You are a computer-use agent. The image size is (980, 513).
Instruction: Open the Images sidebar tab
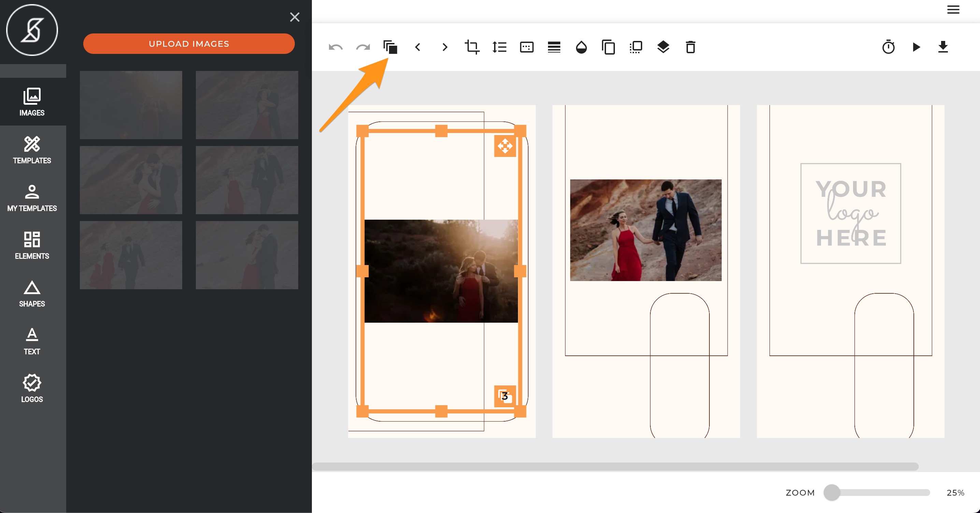click(32, 102)
